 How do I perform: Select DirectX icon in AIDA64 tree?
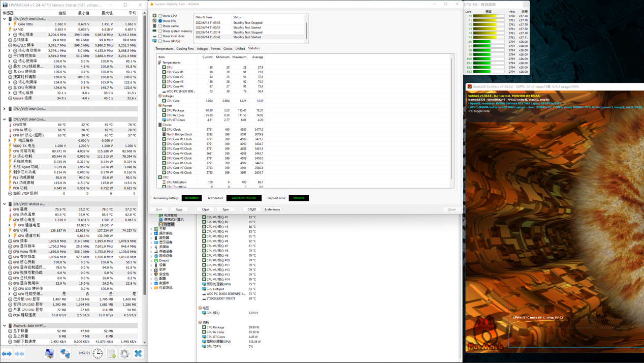point(156,260)
